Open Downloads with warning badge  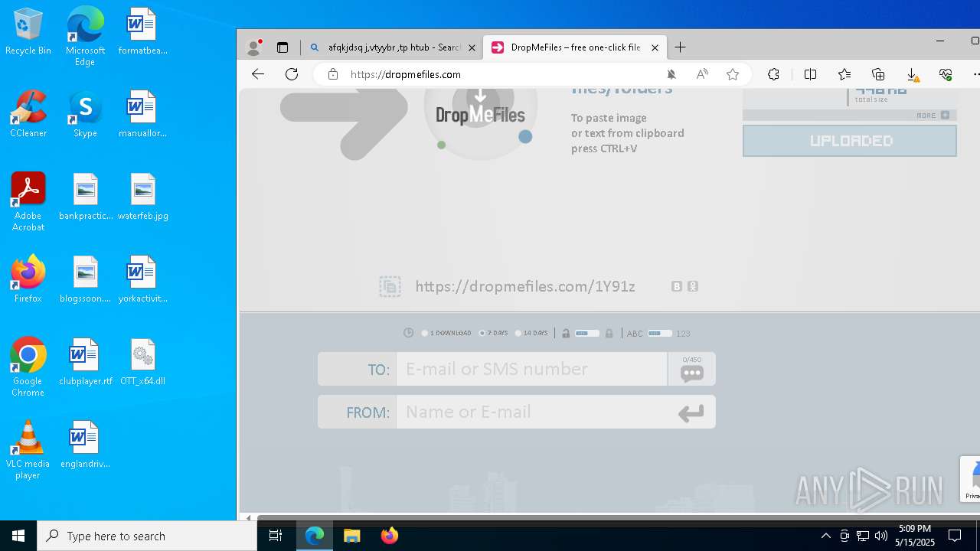[x=913, y=74]
